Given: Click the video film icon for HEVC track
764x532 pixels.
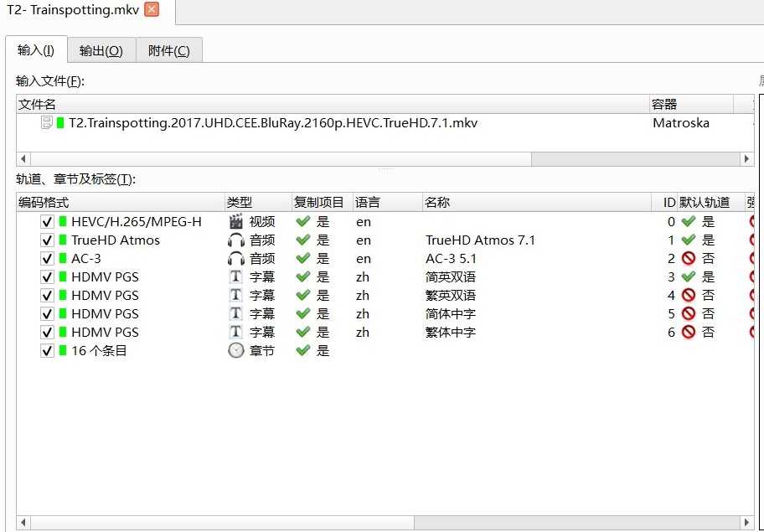Looking at the screenshot, I should (235, 222).
